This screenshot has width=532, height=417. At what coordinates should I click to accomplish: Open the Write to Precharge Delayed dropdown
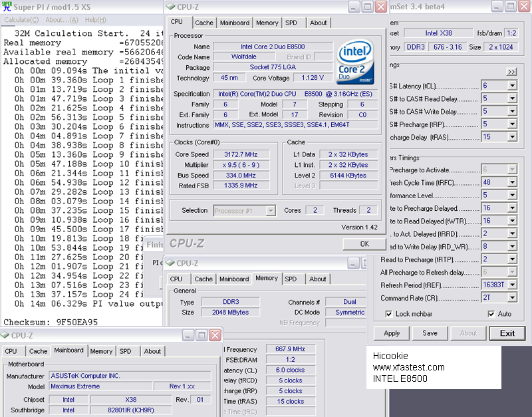(x=512, y=208)
